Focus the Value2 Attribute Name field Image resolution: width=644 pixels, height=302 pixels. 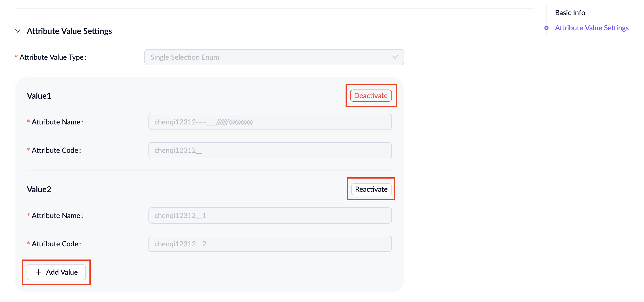[270, 215]
